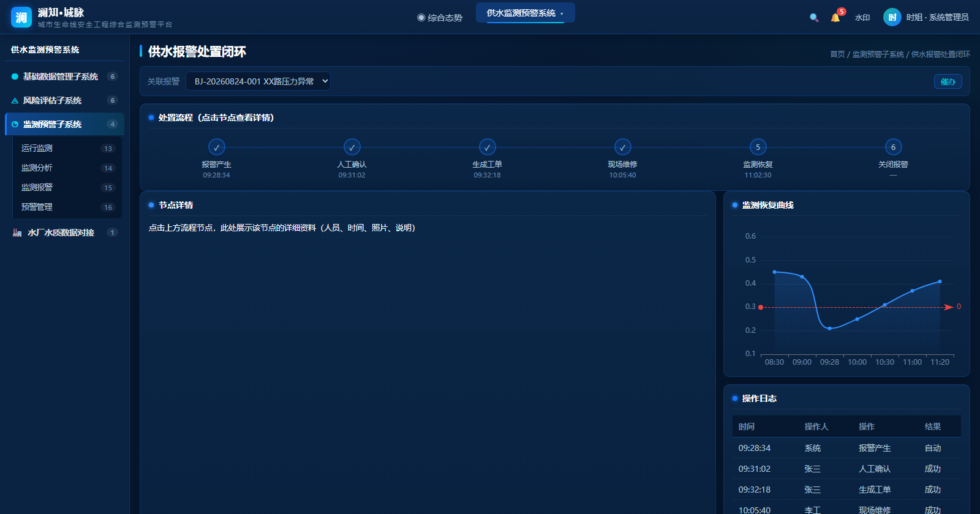980x514 pixels.
Task: Select the 综合态势 radio option
Action: click(x=440, y=18)
